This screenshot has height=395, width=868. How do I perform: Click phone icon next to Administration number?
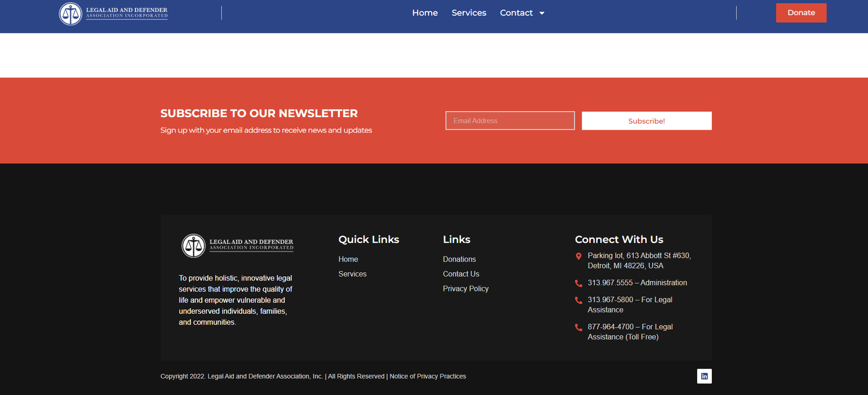point(578,283)
